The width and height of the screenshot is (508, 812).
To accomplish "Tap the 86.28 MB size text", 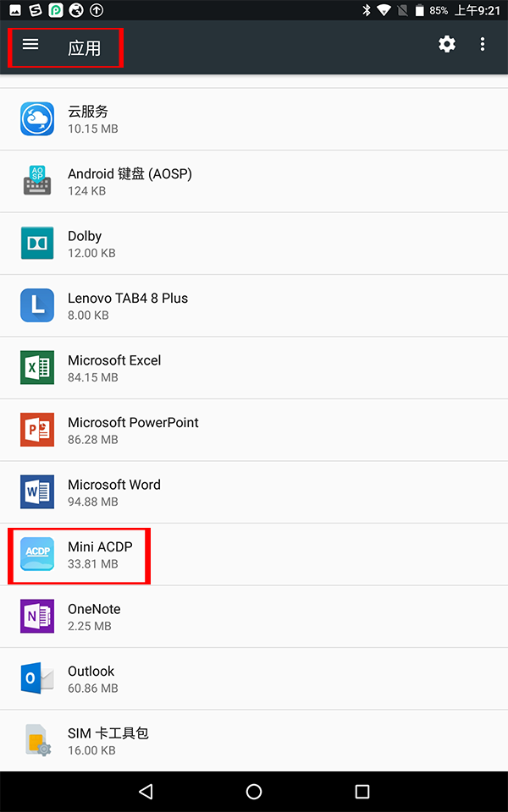I will pos(93,439).
